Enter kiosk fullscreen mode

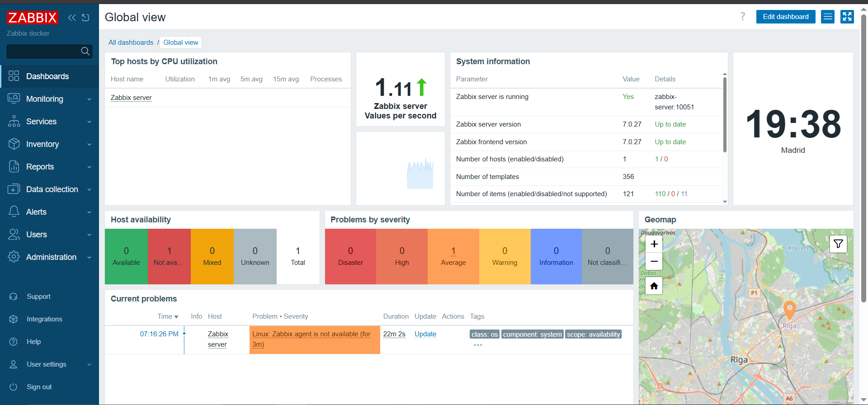pyautogui.click(x=847, y=17)
